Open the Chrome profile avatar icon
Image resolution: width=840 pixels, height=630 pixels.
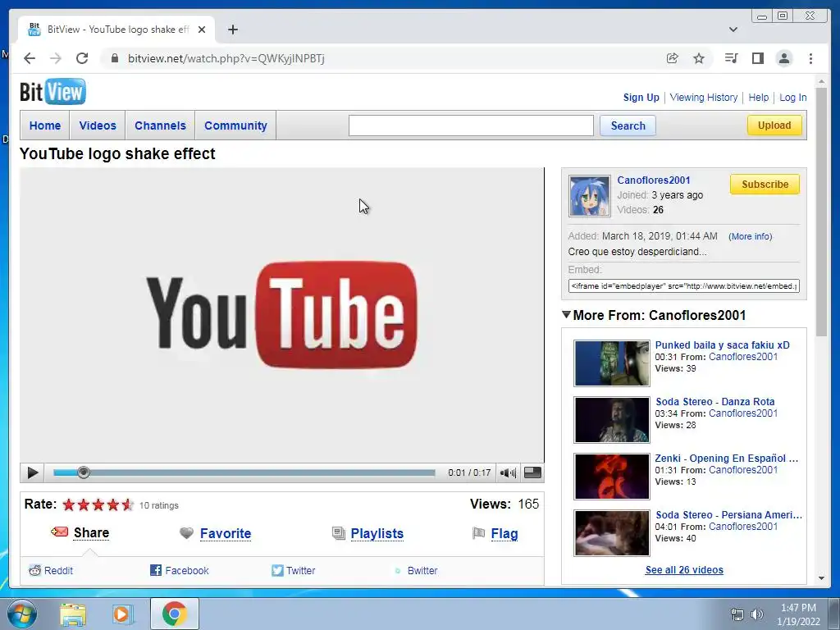coord(784,58)
